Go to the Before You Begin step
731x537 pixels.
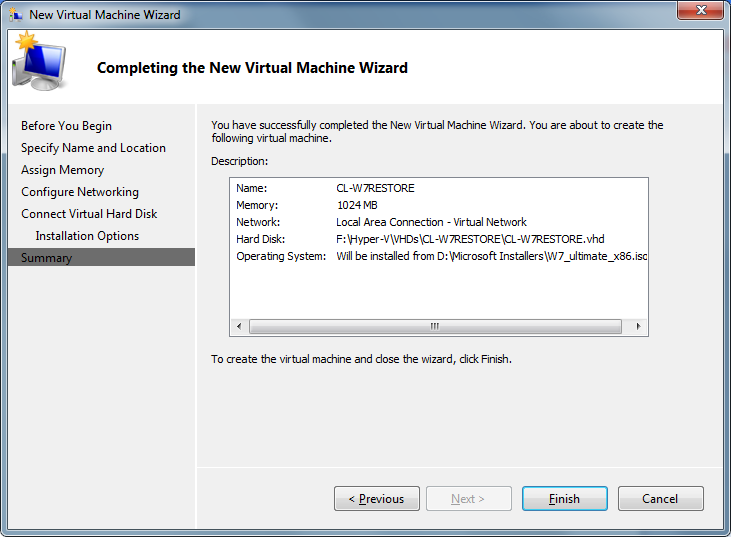66,126
